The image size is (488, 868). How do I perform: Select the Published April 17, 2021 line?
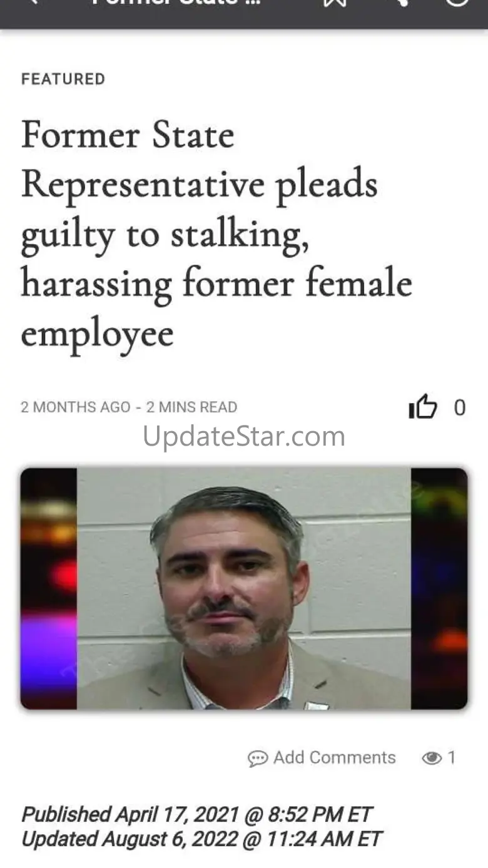point(196,814)
